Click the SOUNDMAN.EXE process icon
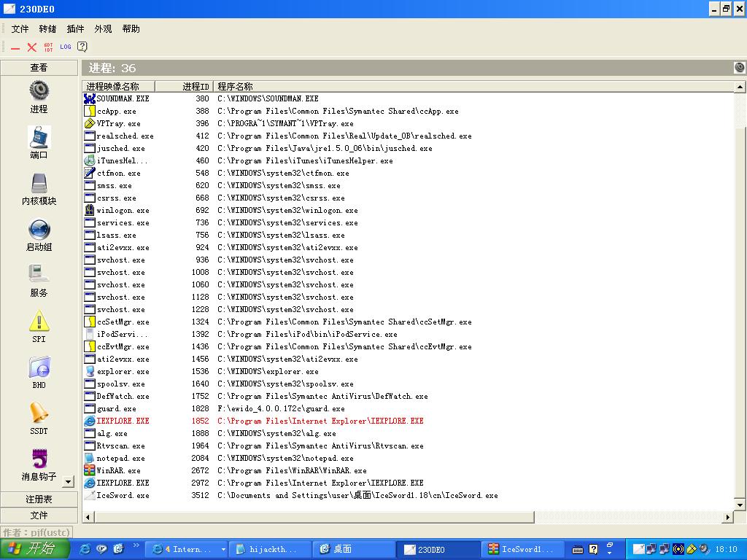The width and height of the screenshot is (747, 560). [89, 98]
